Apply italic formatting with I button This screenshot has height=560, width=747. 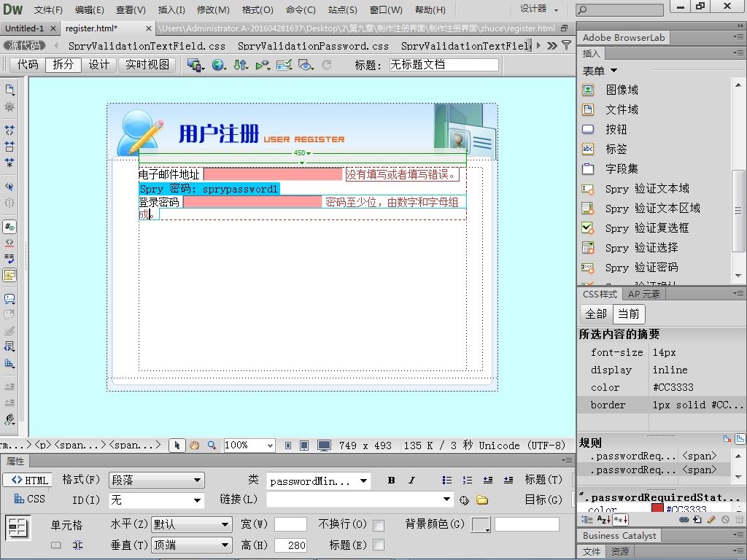[411, 480]
